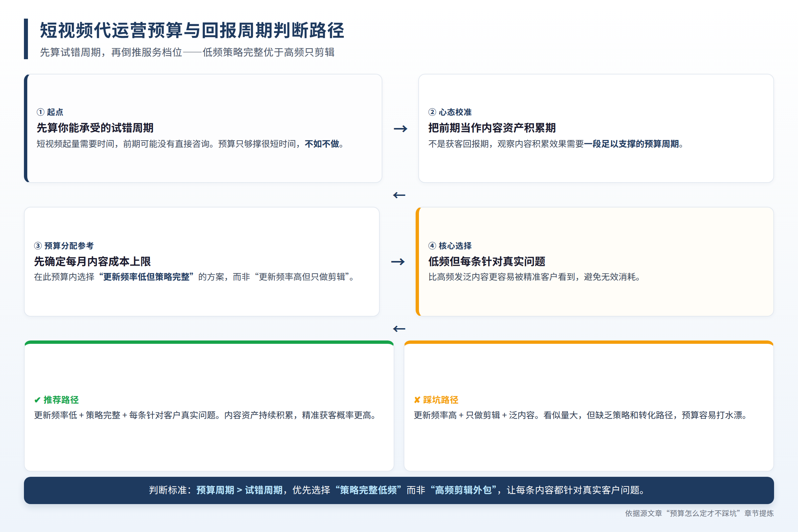Click the label ② 心态校准

coord(450,112)
